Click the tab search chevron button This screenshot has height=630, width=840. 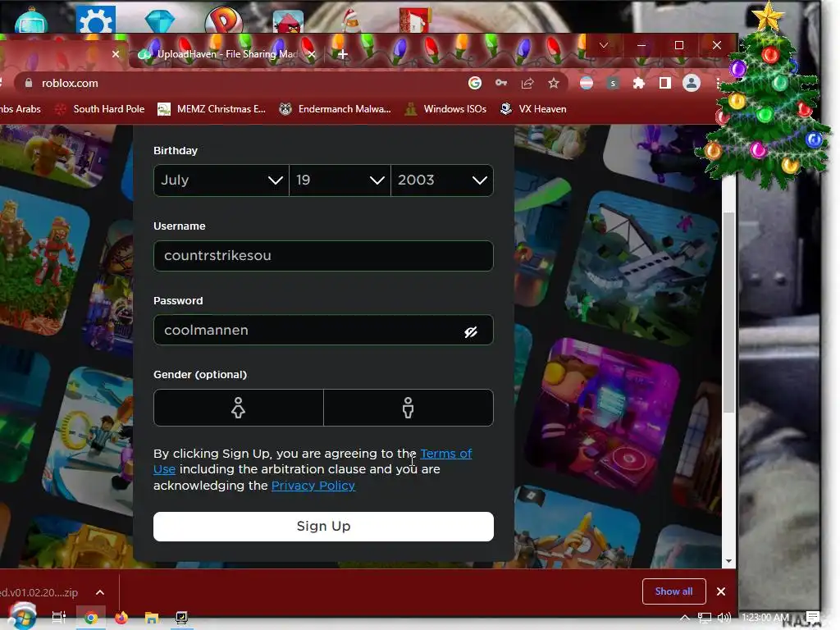pyautogui.click(x=604, y=45)
